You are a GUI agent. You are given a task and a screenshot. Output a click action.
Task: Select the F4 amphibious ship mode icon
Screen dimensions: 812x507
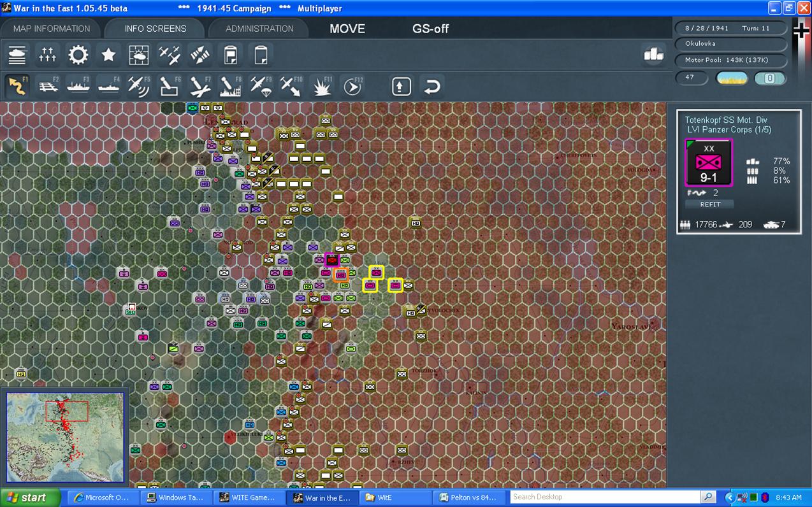click(x=109, y=85)
